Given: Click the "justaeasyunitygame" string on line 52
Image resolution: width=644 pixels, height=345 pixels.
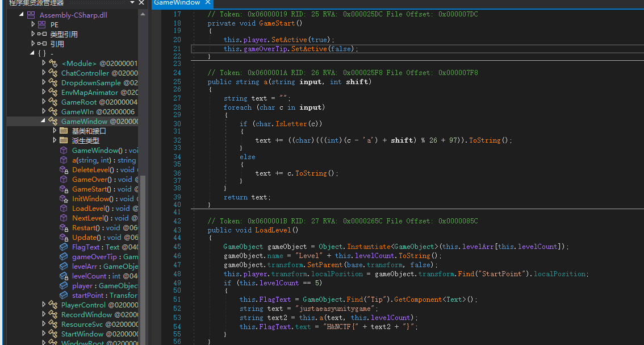Looking at the screenshot, I should (336, 309).
